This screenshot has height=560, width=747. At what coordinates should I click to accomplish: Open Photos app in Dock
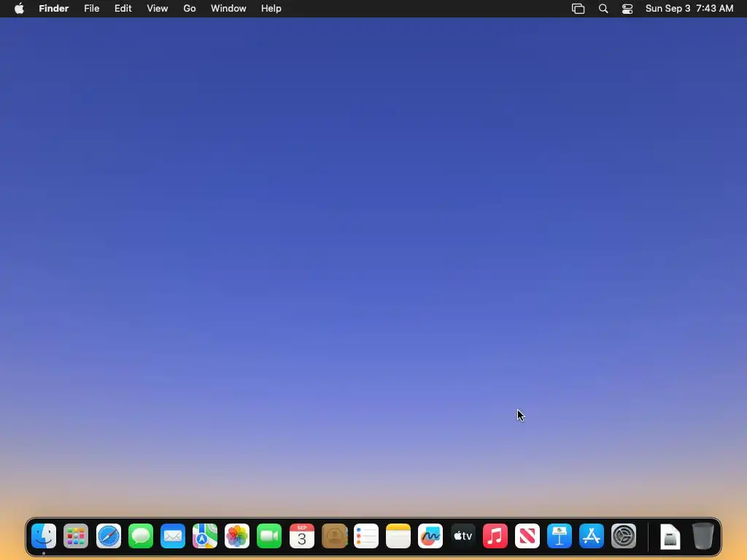237,536
